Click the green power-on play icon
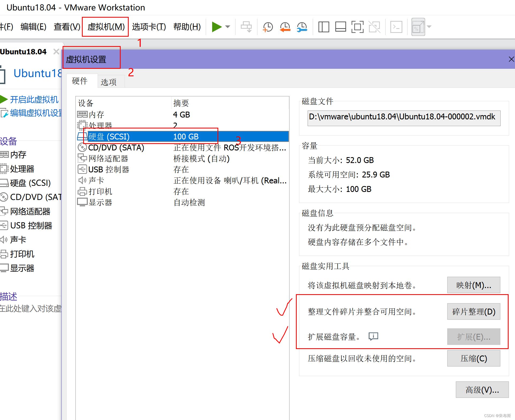The height and width of the screenshot is (420, 515). [x=216, y=27]
